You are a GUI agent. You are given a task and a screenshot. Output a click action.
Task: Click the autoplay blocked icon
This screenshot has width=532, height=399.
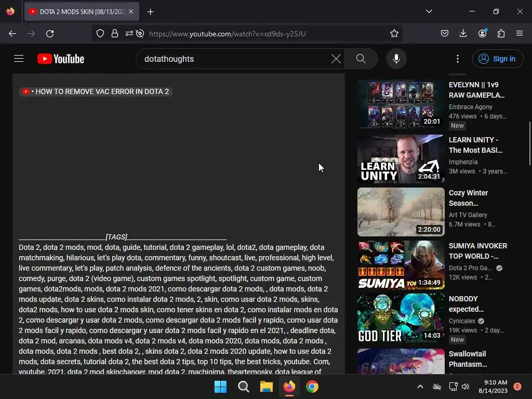[140, 34]
